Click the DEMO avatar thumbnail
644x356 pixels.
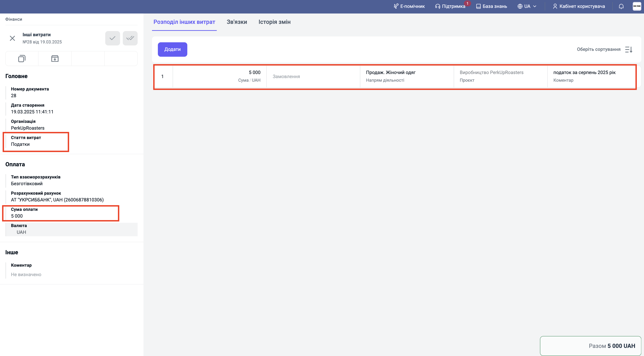[x=637, y=6]
